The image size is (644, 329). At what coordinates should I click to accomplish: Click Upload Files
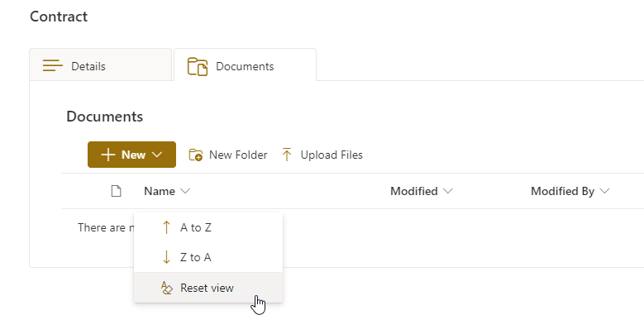(x=322, y=155)
